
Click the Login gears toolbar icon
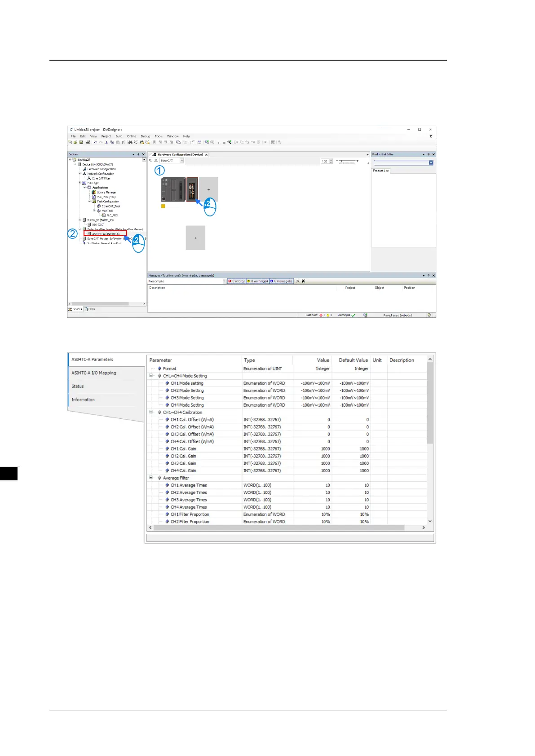click(207, 142)
